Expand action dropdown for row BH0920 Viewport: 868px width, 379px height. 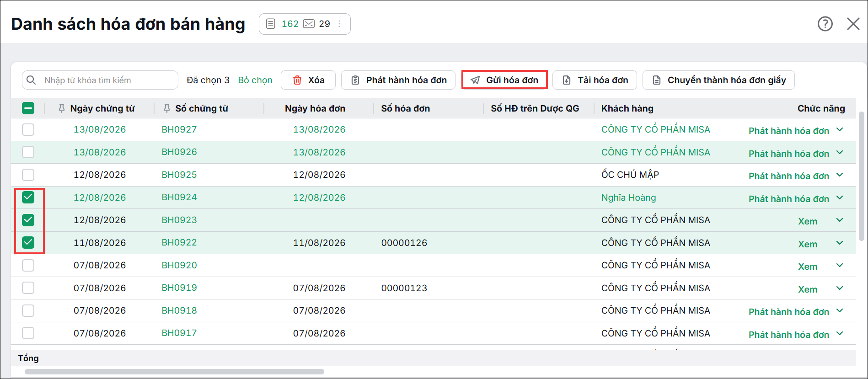pos(840,265)
